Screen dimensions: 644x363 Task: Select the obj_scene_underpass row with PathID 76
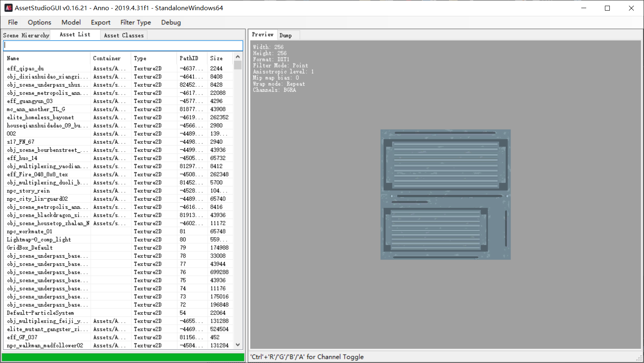(x=118, y=272)
